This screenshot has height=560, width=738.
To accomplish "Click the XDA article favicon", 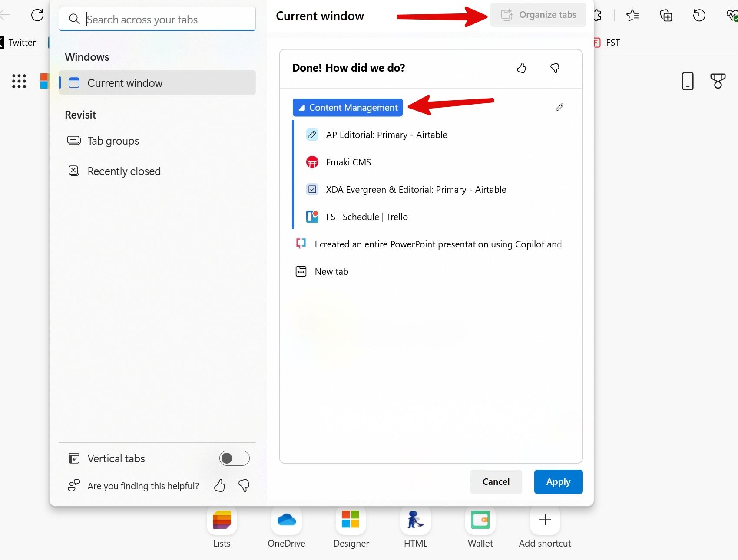I will pyautogui.click(x=301, y=244).
